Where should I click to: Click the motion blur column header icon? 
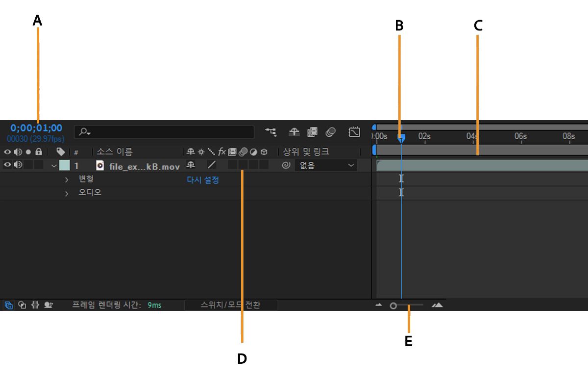tap(243, 152)
